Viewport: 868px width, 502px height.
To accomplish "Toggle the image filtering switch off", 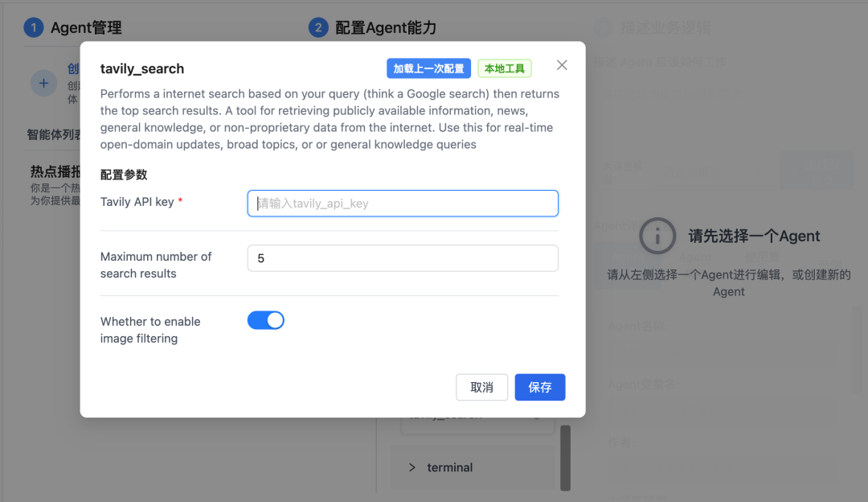I will coord(266,320).
